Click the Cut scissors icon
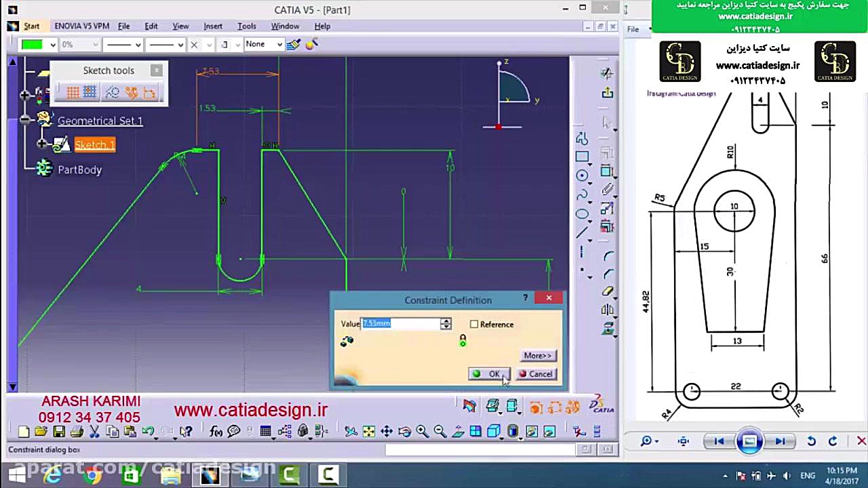 94,432
